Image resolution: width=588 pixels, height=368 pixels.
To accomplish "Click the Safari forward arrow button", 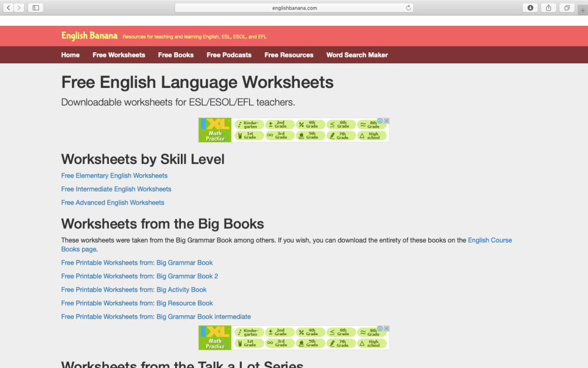I will (20, 7).
